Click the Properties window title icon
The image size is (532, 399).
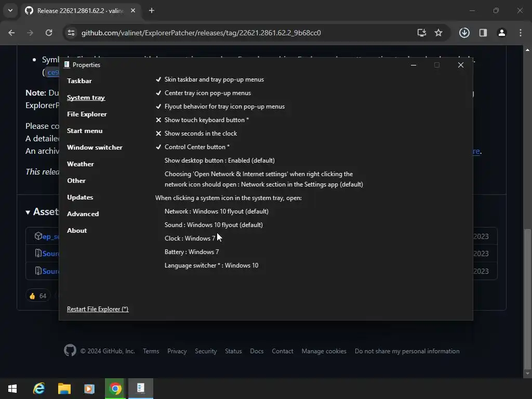67,64
